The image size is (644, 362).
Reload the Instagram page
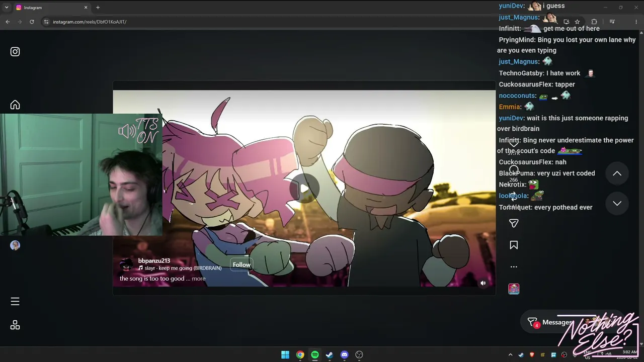[32, 22]
